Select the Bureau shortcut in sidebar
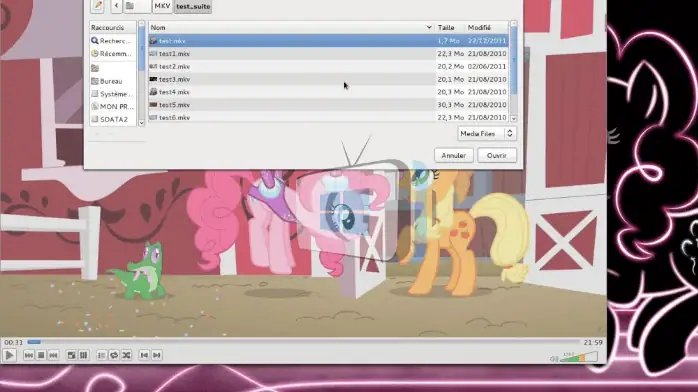 point(112,81)
